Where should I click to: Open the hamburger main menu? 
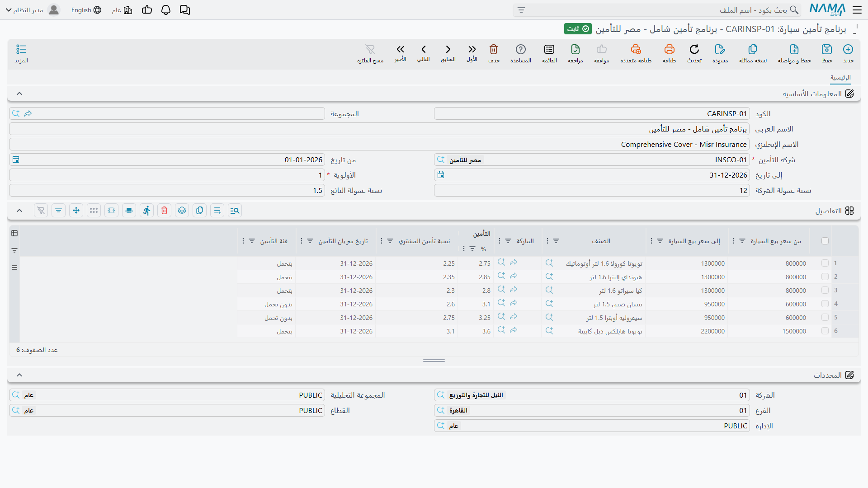(857, 10)
